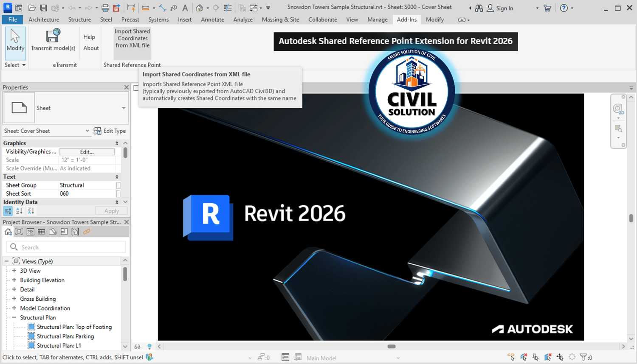This screenshot has width=637, height=364.
Task: Click the Properties panel vertical scrollbar thumb
Action: [x=125, y=153]
